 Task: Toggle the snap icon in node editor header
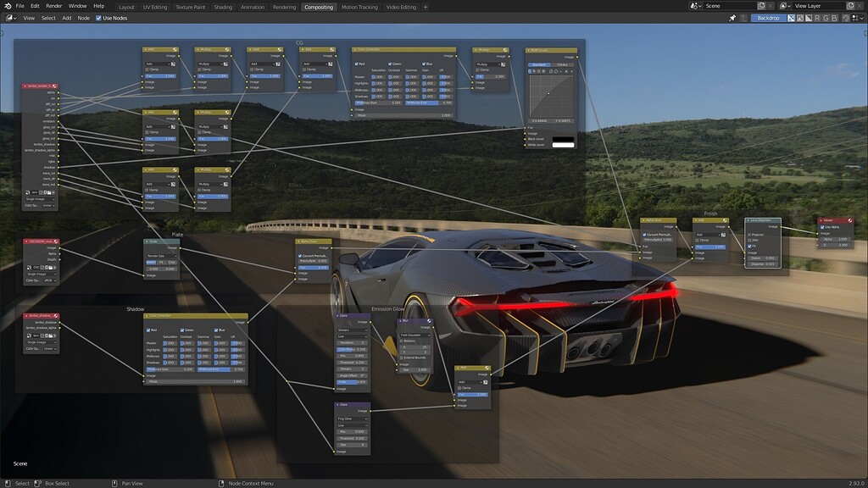click(846, 18)
